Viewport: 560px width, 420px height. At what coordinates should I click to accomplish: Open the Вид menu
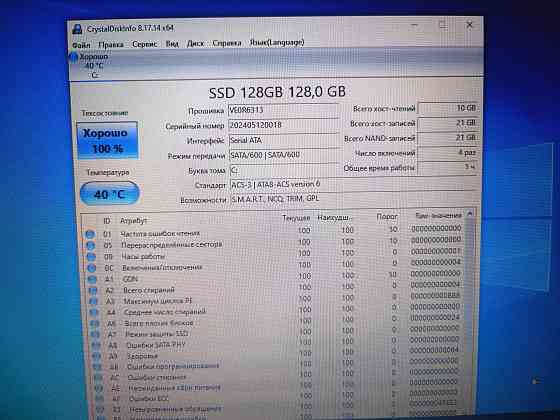point(172,44)
